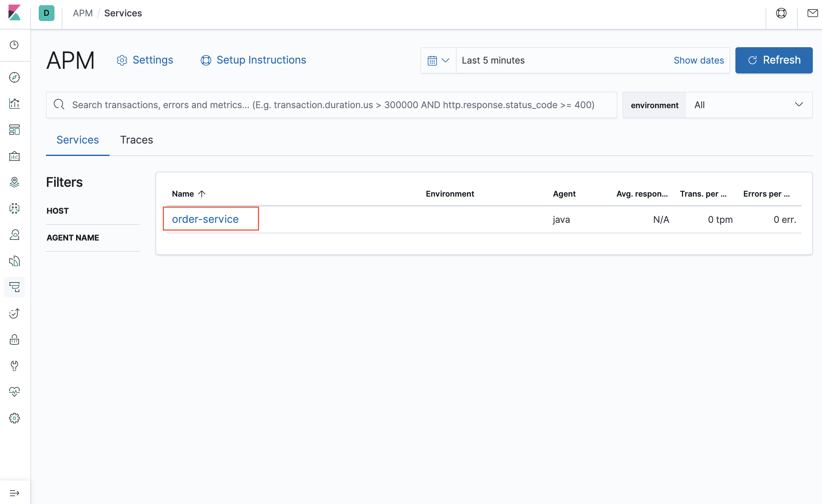The width and height of the screenshot is (822, 504).
Task: Open the date quick menu calendar dropdown
Action: pos(438,60)
